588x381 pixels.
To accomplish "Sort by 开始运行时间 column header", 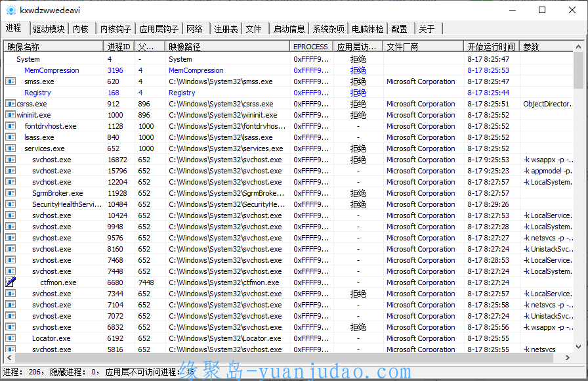I will tap(492, 47).
